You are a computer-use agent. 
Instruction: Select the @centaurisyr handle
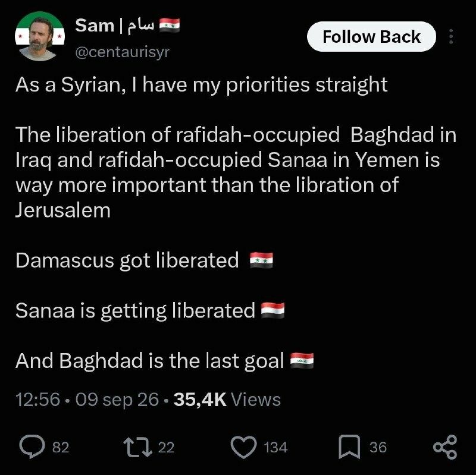(x=123, y=52)
